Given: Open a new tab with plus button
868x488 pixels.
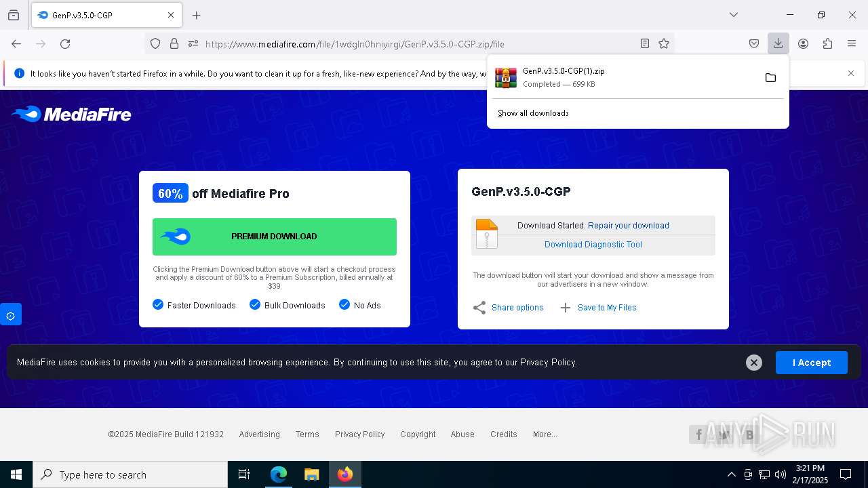Looking at the screenshot, I should [197, 15].
